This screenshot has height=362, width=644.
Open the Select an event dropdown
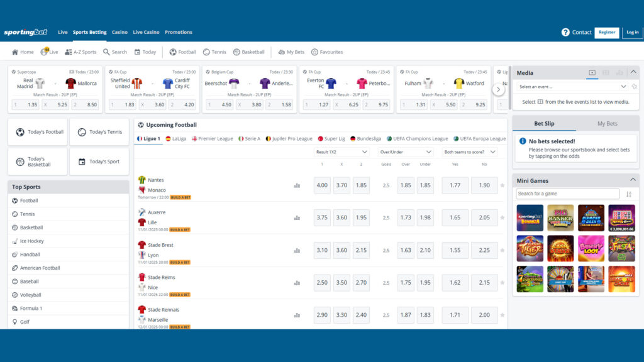pyautogui.click(x=572, y=87)
